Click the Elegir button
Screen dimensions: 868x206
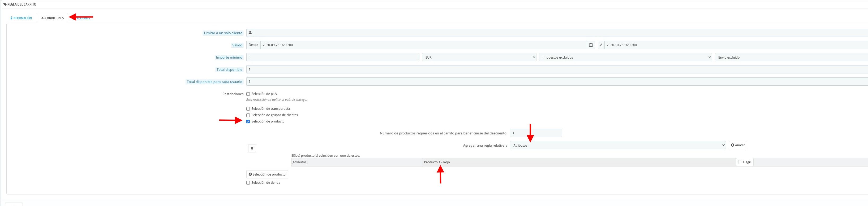coord(745,162)
